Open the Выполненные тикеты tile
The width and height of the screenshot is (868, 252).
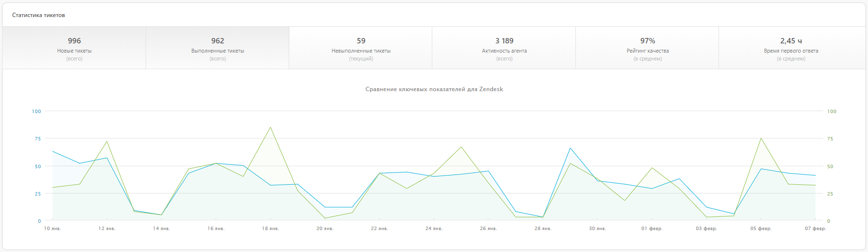218,48
